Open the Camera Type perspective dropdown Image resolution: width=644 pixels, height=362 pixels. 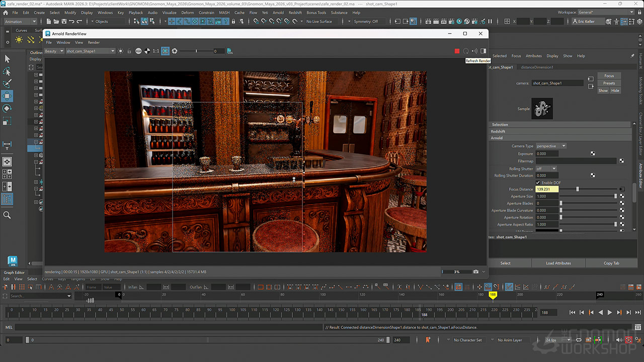[x=551, y=146]
